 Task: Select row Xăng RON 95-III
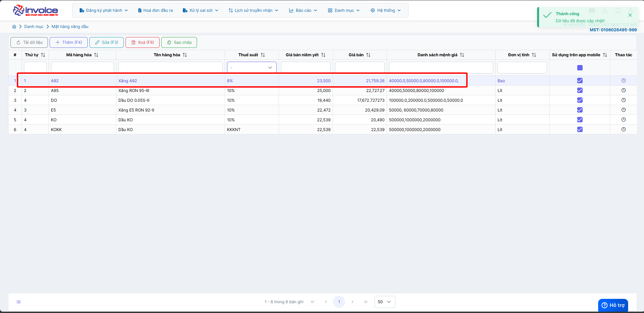323,90
